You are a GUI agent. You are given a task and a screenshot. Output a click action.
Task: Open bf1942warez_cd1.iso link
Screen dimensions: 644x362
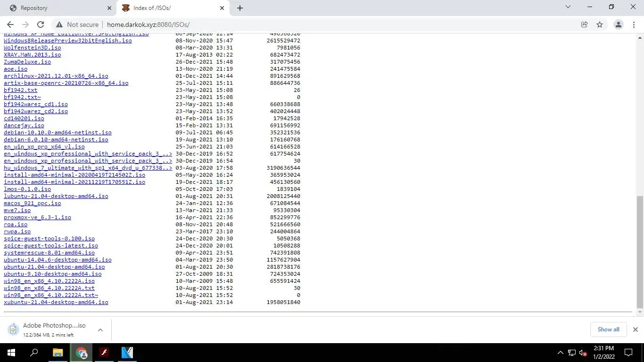pos(36,104)
